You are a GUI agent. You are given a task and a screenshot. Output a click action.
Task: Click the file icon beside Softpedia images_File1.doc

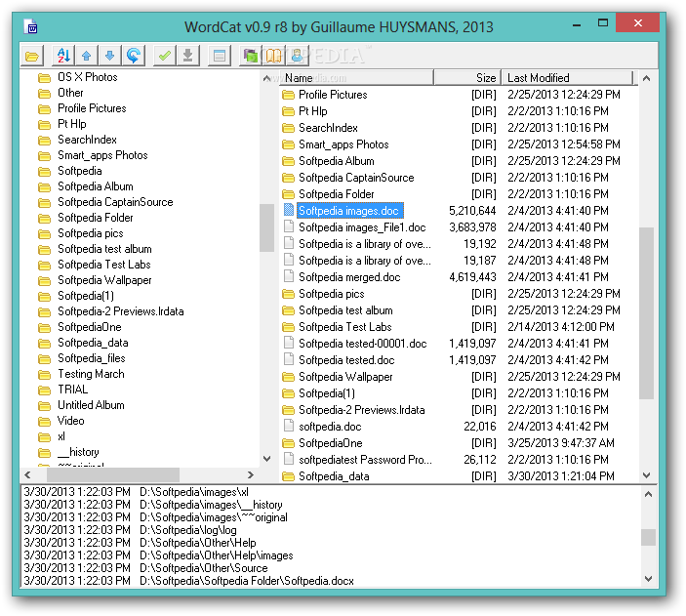click(288, 226)
